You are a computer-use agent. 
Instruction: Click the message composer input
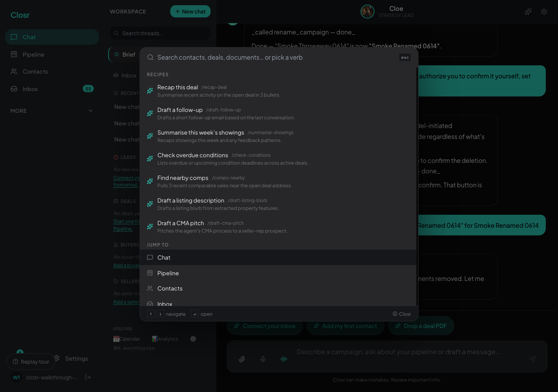(399, 352)
